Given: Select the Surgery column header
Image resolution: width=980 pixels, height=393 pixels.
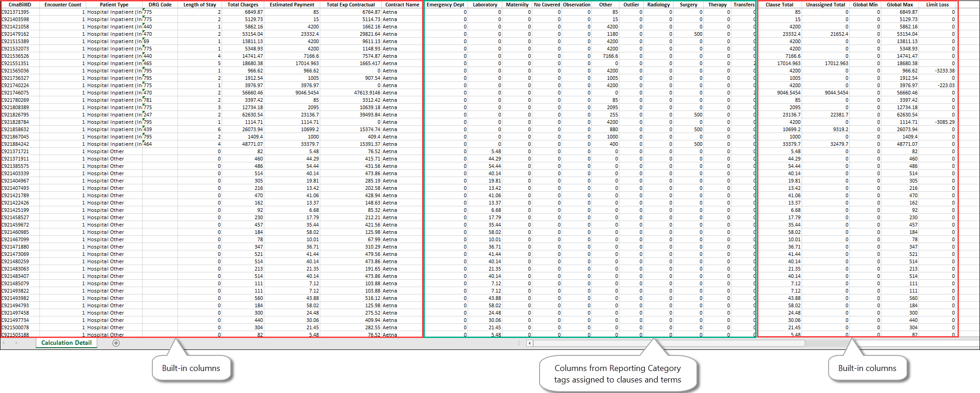Looking at the screenshot, I should click(688, 5).
